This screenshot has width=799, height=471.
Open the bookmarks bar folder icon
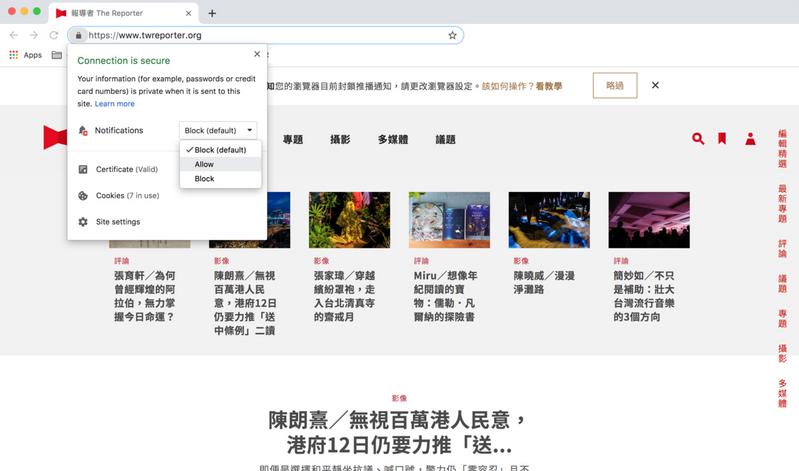click(x=57, y=55)
